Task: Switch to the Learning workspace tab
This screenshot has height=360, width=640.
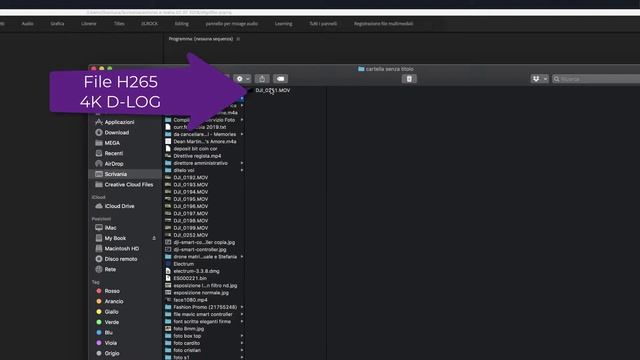Action: (x=284, y=24)
